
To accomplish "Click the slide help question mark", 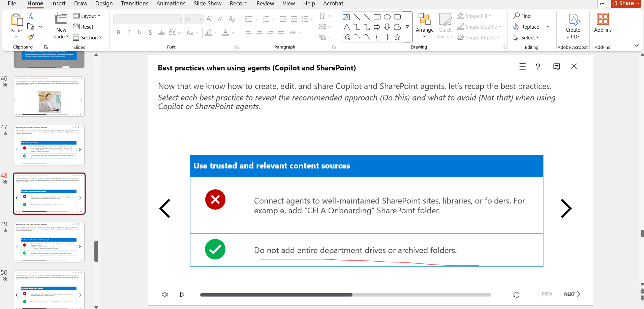I will click(x=538, y=67).
